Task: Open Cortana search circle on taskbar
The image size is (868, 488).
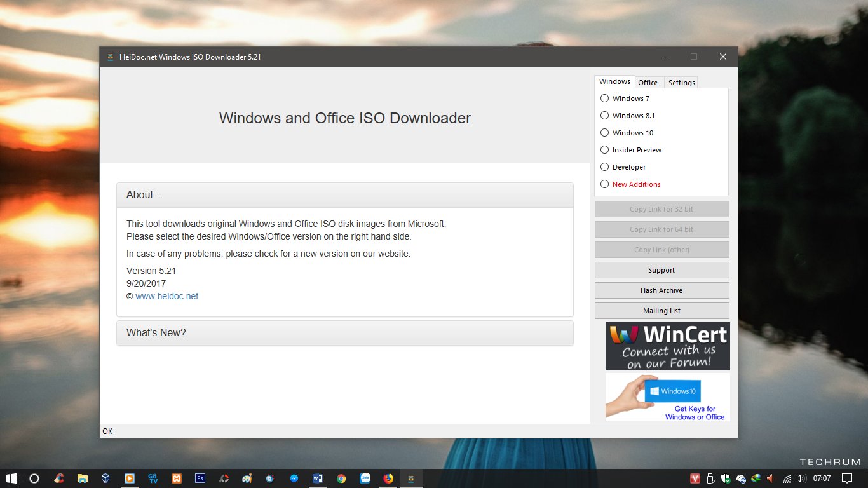Action: click(x=34, y=478)
